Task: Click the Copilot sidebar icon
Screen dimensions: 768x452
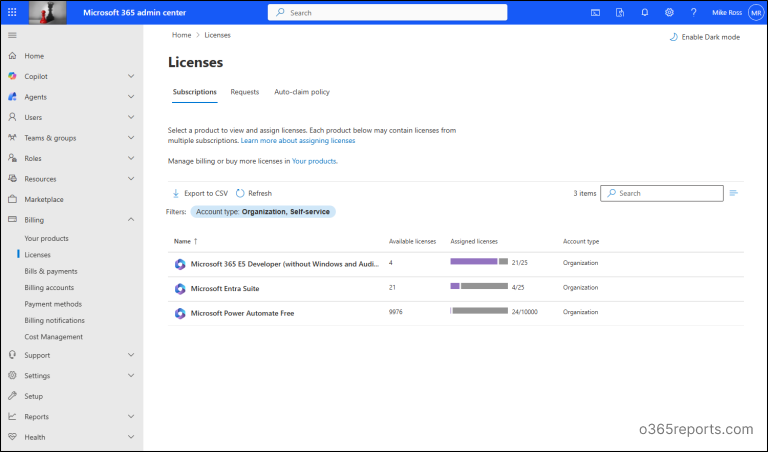Action: click(12, 76)
